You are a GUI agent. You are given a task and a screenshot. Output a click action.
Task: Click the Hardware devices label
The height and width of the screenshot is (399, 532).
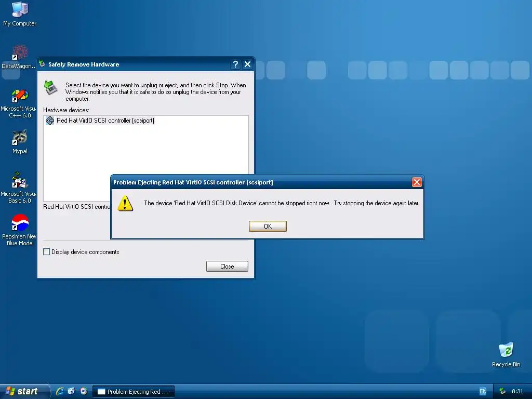(66, 110)
